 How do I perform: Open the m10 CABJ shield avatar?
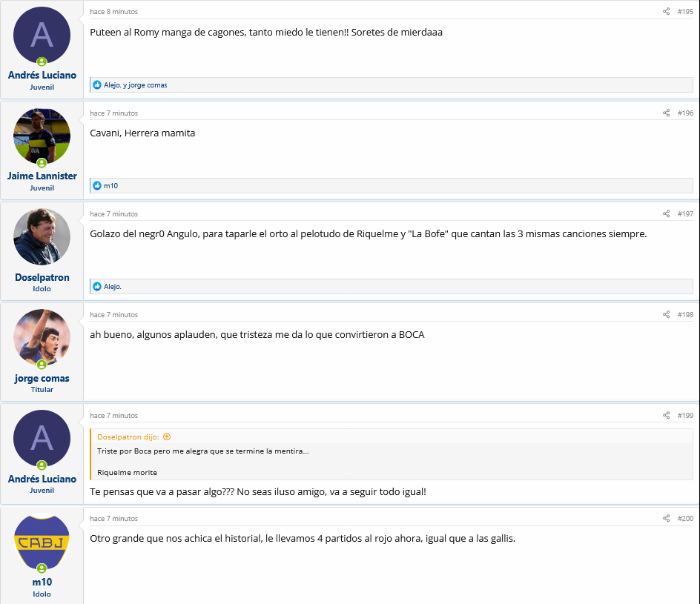point(42,542)
